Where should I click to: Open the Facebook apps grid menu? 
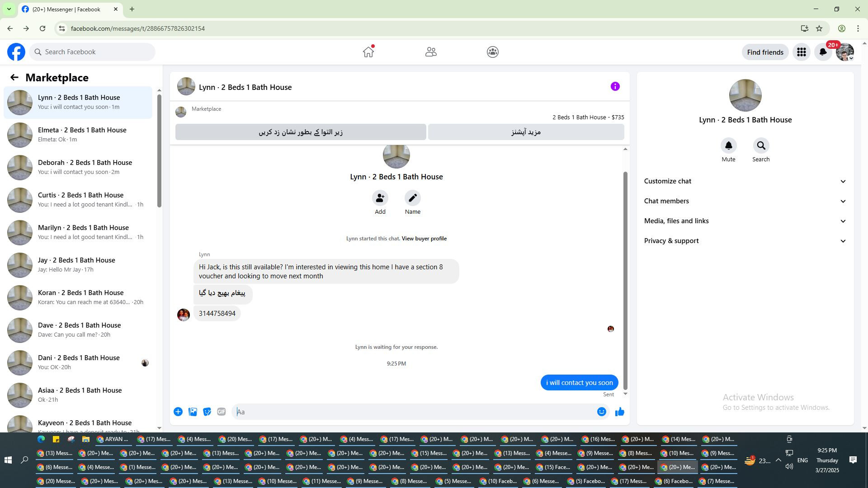pos(802,52)
